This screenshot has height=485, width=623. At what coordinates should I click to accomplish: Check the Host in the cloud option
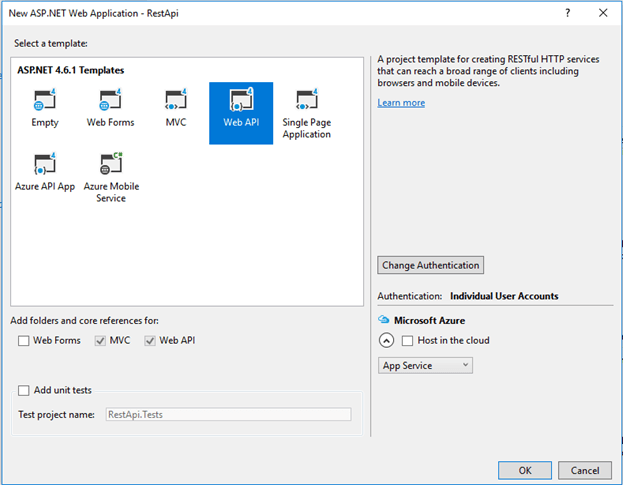[x=407, y=341]
